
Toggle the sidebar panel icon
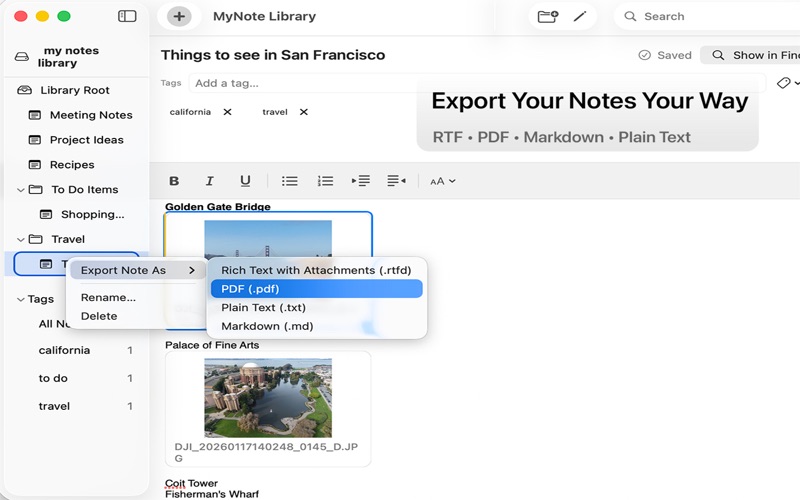tap(127, 16)
